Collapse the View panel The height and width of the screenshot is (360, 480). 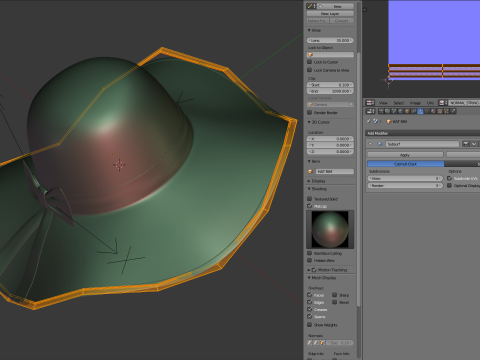pyautogui.click(x=309, y=30)
